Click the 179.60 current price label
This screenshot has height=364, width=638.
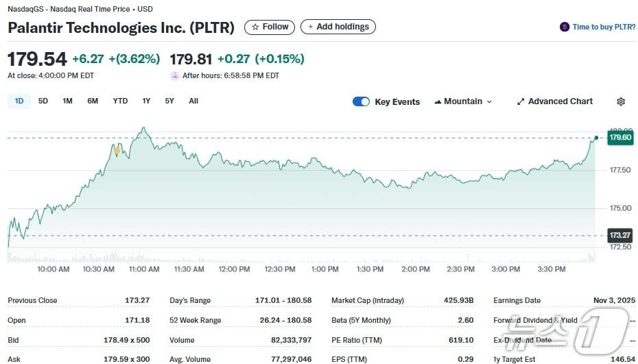click(x=620, y=138)
